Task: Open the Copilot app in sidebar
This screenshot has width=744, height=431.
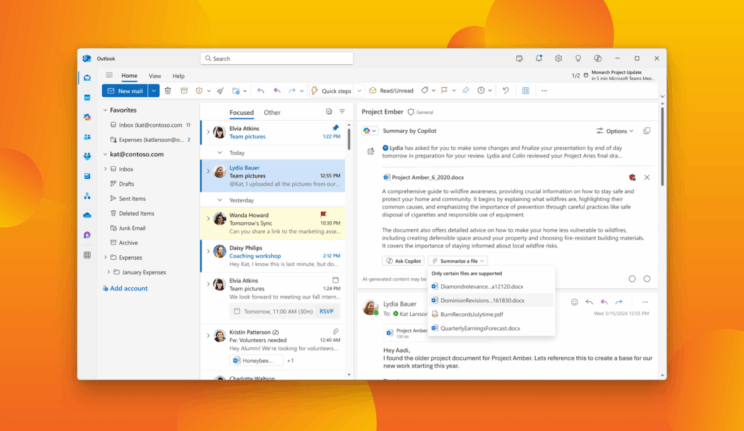Action: pos(87,117)
